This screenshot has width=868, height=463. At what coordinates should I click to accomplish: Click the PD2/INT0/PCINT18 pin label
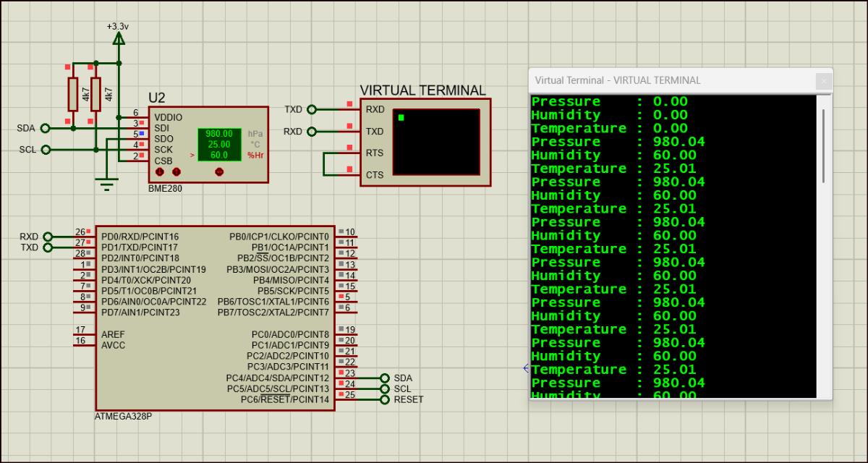140,258
